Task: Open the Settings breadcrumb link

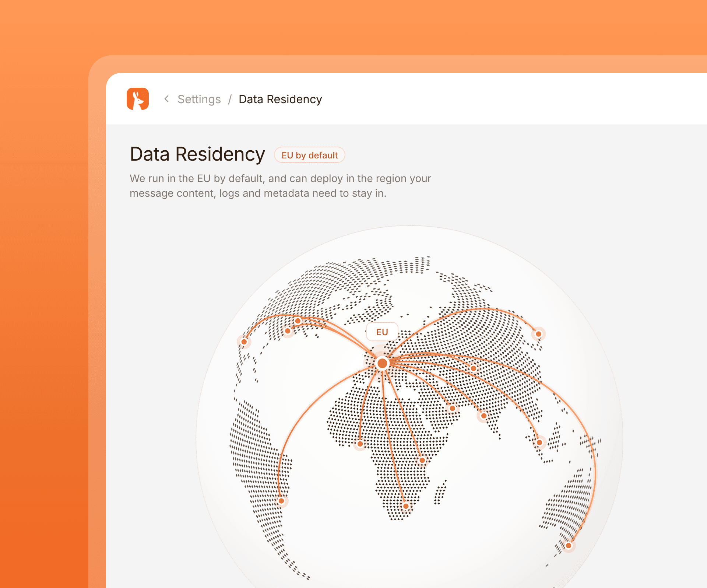Action: [x=199, y=99]
